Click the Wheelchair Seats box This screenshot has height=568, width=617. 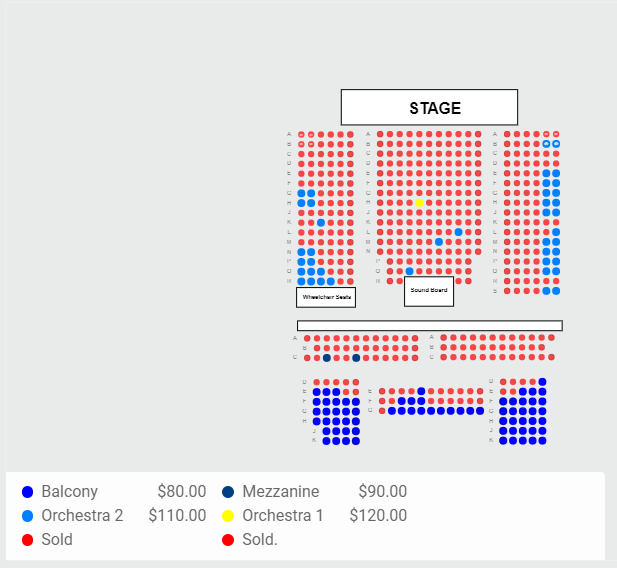click(326, 297)
